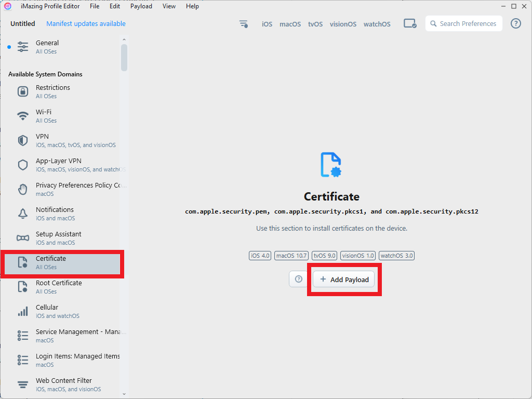
Task: Select the Cellular label in sidebar
Action: point(47,307)
